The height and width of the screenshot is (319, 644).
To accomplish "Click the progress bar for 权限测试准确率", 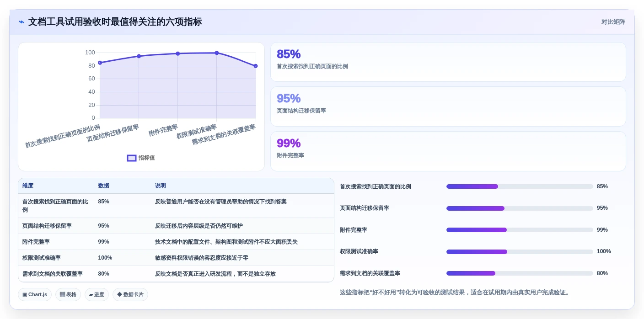I will [x=520, y=252].
